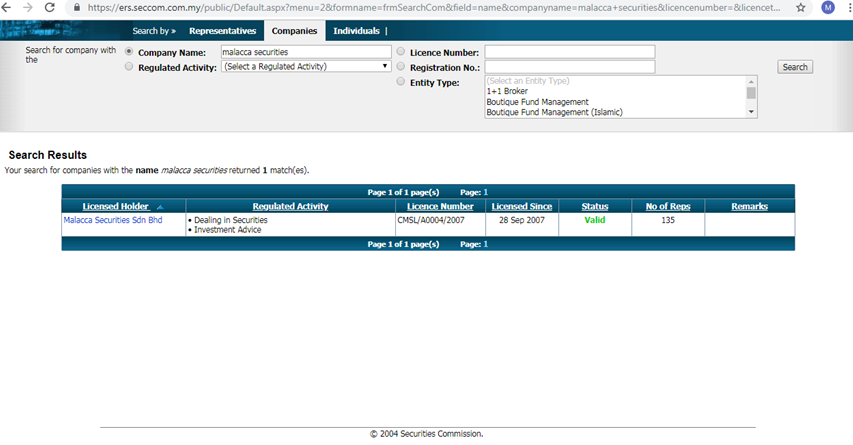View site security lock info
Screen dimensions: 853x445
77,8
